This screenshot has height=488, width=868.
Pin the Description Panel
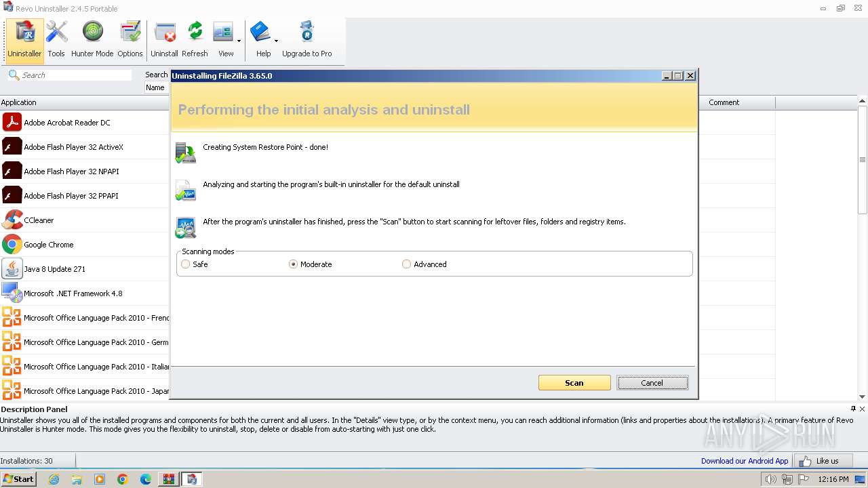(853, 409)
